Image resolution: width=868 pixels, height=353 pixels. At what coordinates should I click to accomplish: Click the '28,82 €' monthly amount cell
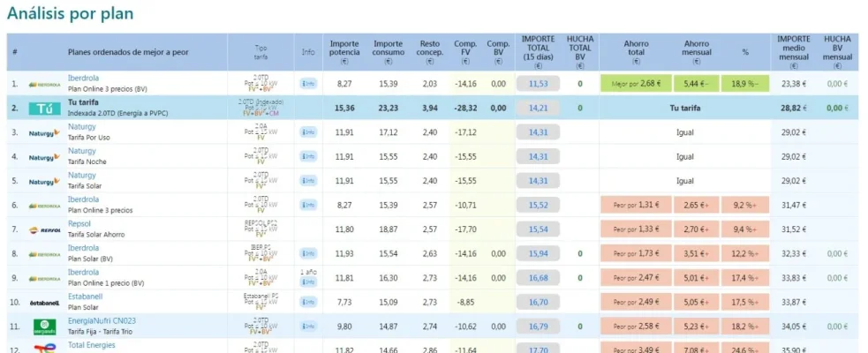793,109
